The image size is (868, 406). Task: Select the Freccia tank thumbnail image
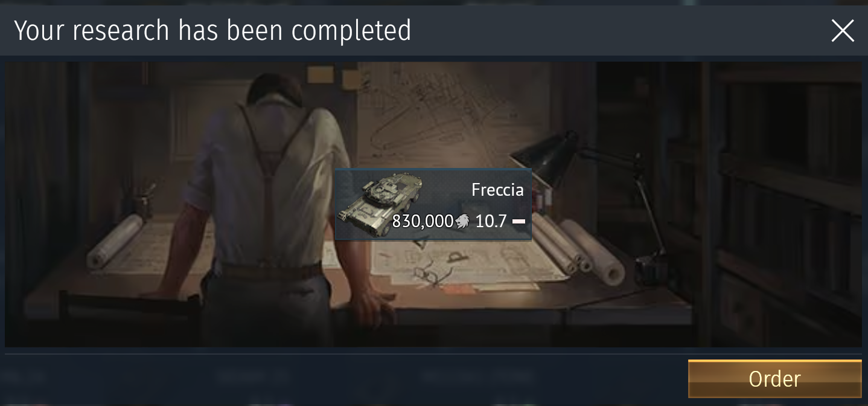tap(380, 204)
